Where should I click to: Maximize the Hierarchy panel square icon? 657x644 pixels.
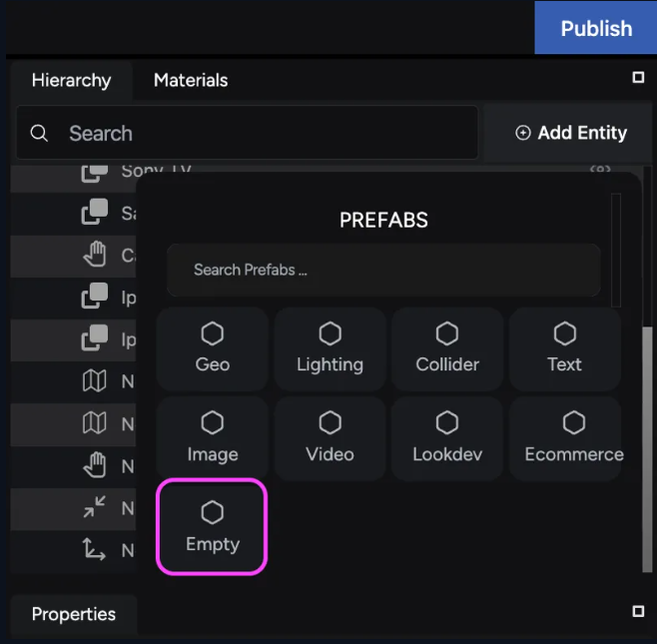(x=638, y=77)
